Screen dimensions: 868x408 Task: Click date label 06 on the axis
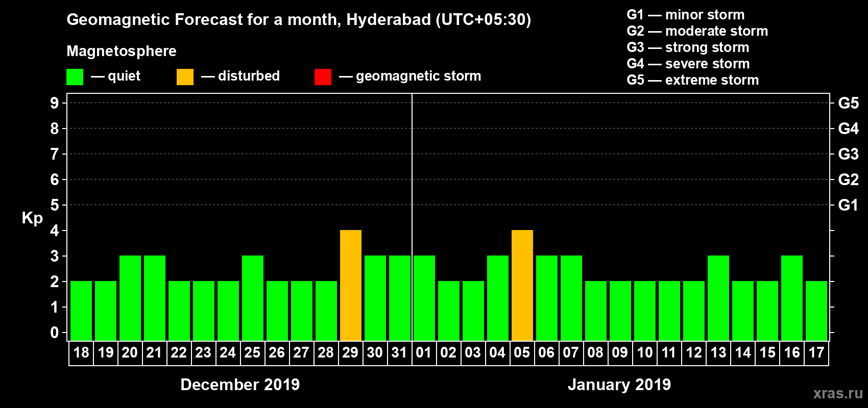[x=546, y=352]
